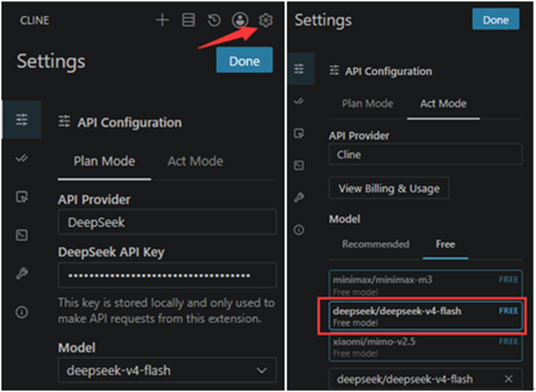Open the double-checkmark features section in the left panel

[x=22, y=158]
